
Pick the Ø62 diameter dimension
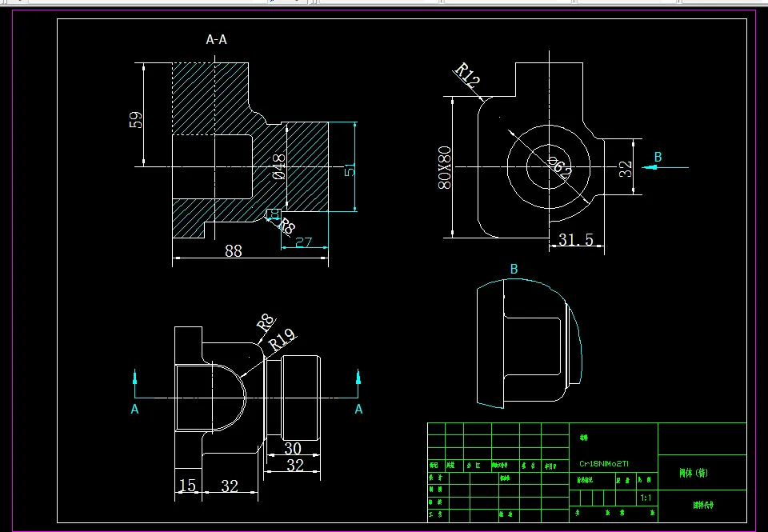(x=558, y=167)
